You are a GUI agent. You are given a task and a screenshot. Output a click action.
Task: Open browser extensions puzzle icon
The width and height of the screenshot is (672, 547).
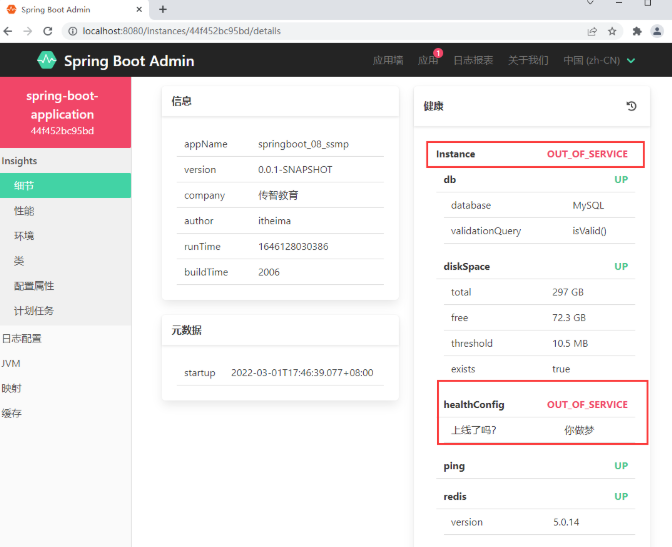pos(637,31)
